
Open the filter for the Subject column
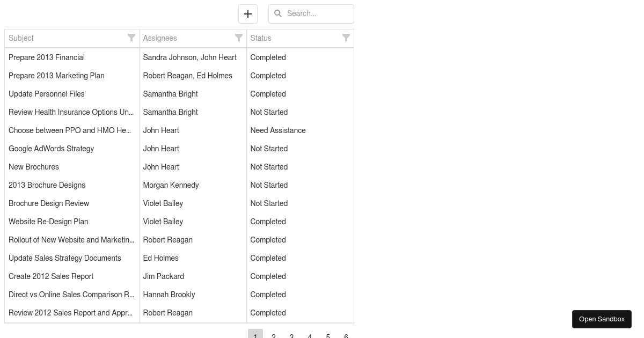click(131, 38)
